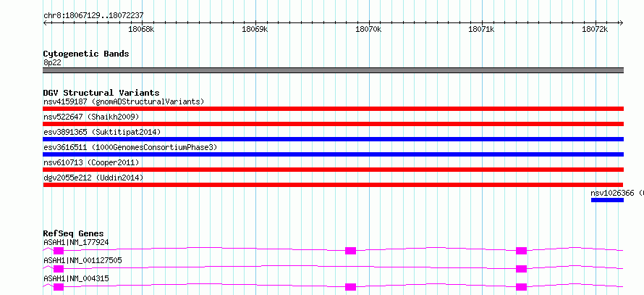The height and width of the screenshot is (295, 644).
Task: Click the first exon of NM_004315
Action: (x=59, y=287)
